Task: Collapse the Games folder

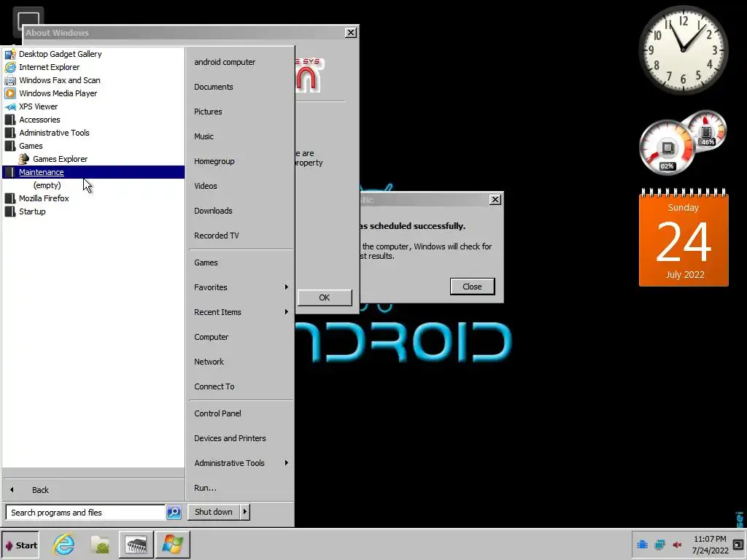Action: (31, 146)
